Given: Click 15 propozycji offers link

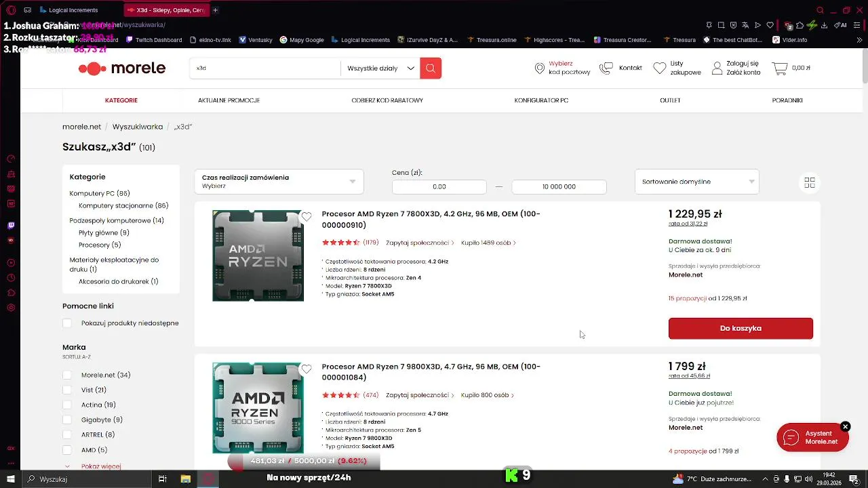Looking at the screenshot, I should (x=688, y=298).
